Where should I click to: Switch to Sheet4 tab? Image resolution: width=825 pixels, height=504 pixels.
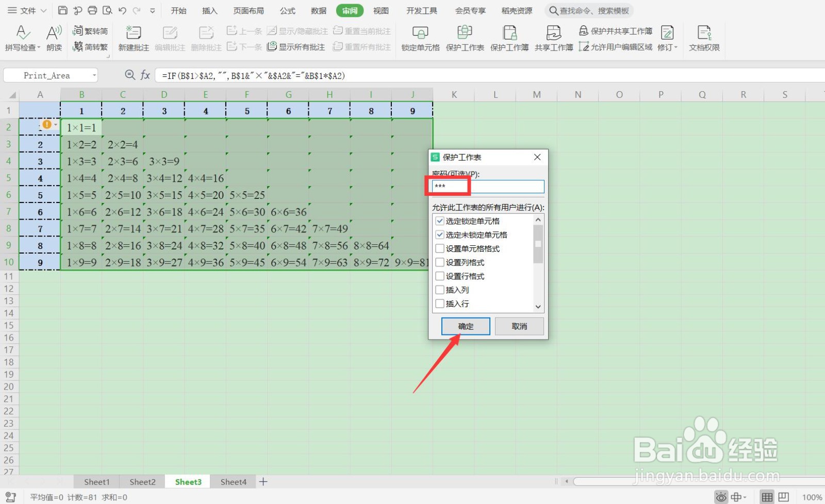tap(234, 482)
